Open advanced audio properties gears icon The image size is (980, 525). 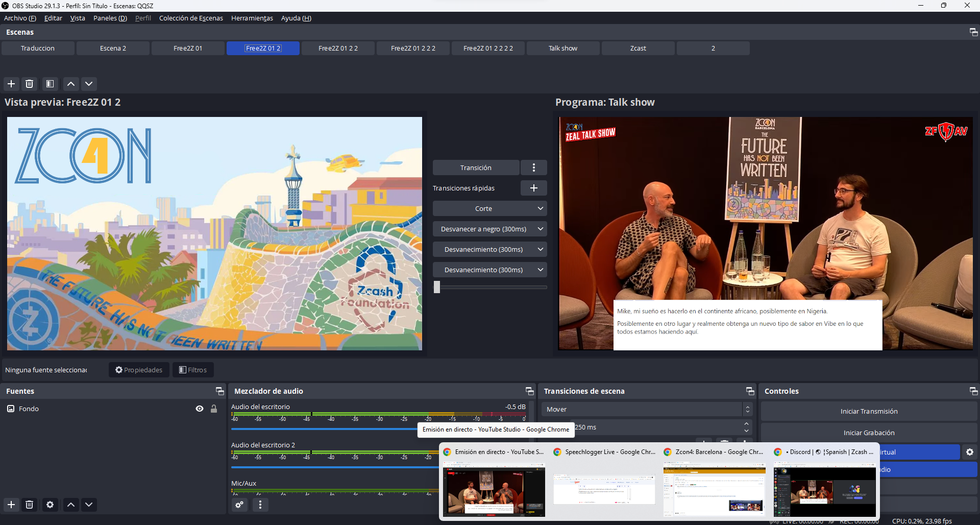pyautogui.click(x=239, y=505)
